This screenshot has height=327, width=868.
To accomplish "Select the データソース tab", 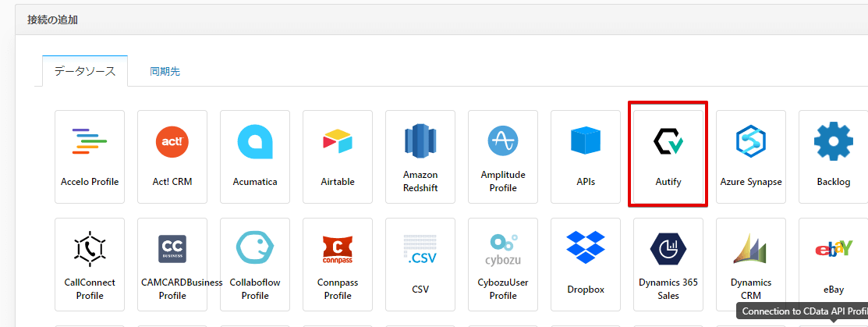I will tap(85, 72).
